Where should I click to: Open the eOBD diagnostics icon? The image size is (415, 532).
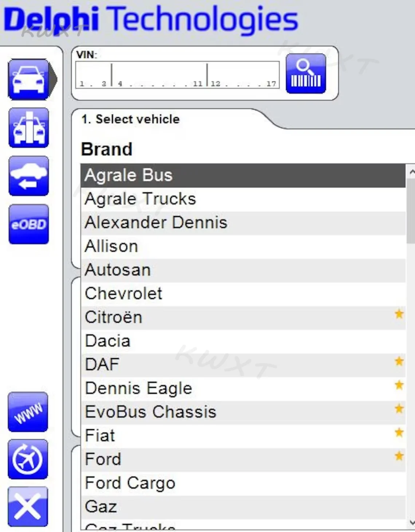pyautogui.click(x=29, y=224)
